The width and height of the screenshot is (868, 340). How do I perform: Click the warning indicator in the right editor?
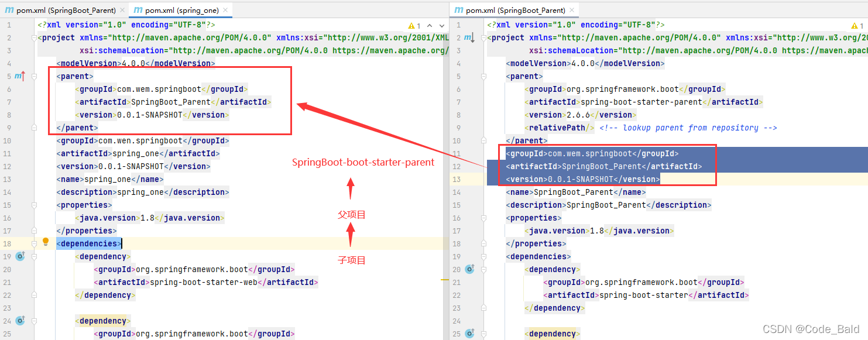[857, 26]
